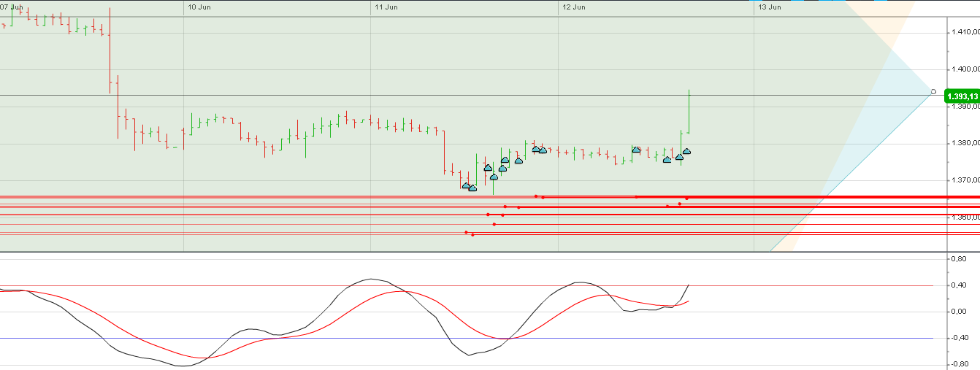Image resolution: width=980 pixels, height=370 pixels.
Task: Click the green 1.393,13 current price tag
Action: [961, 96]
